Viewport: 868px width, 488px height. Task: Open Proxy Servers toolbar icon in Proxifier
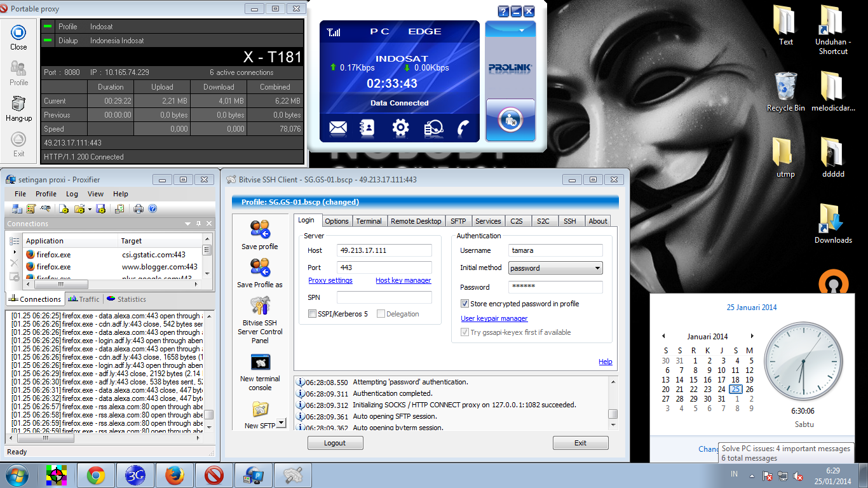[17, 208]
